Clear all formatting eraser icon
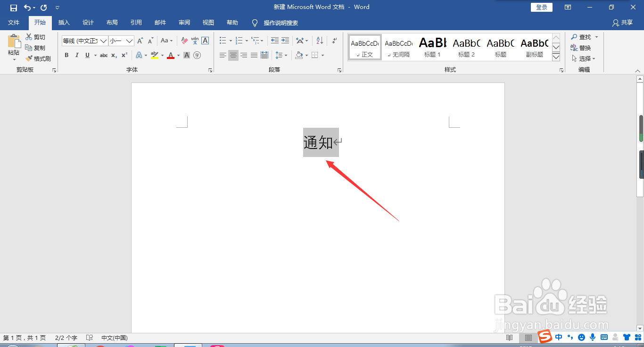Screen dimensions: 644x347 (x=184, y=41)
